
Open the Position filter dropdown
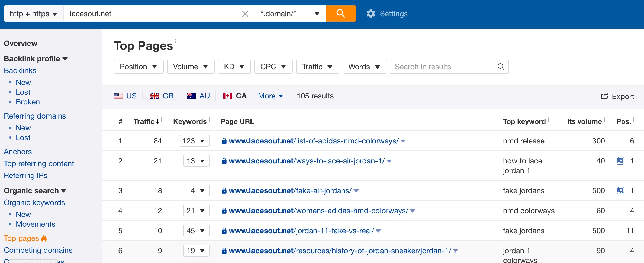point(139,67)
